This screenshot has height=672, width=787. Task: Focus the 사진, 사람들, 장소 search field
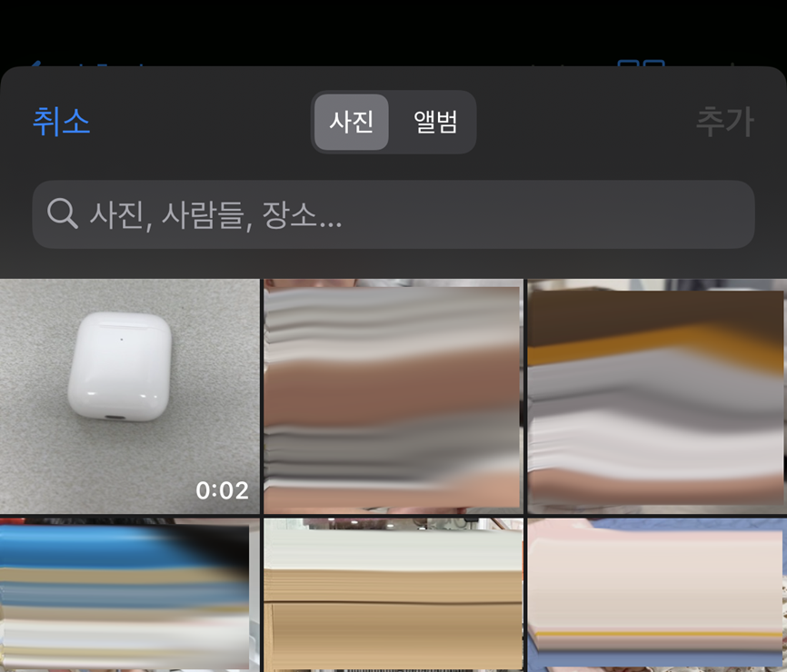tap(393, 214)
